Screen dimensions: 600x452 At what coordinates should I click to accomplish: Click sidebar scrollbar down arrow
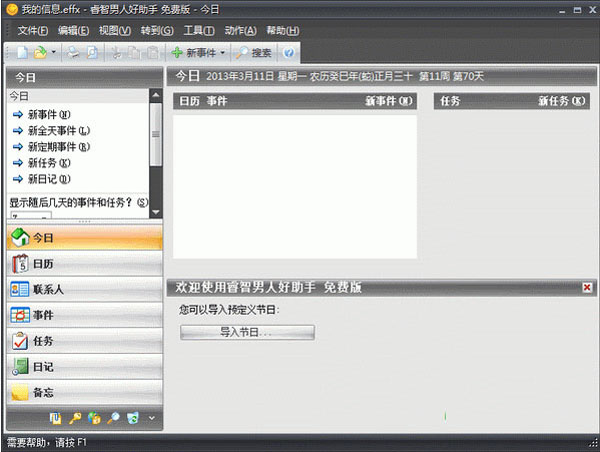coord(156,212)
